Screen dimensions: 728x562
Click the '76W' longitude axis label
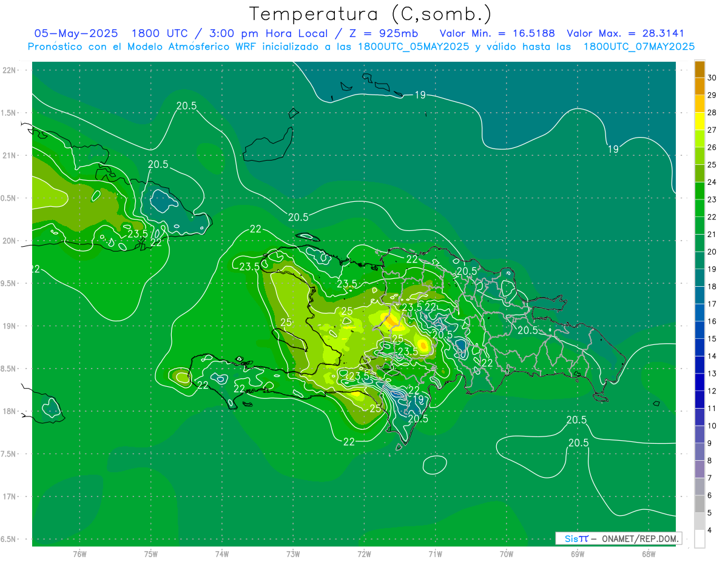pyautogui.click(x=79, y=554)
